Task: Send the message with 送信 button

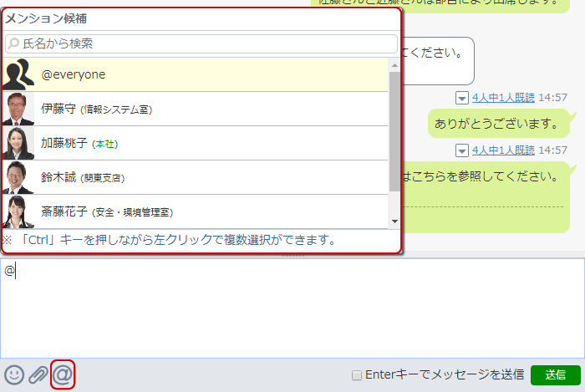Action: (556, 374)
